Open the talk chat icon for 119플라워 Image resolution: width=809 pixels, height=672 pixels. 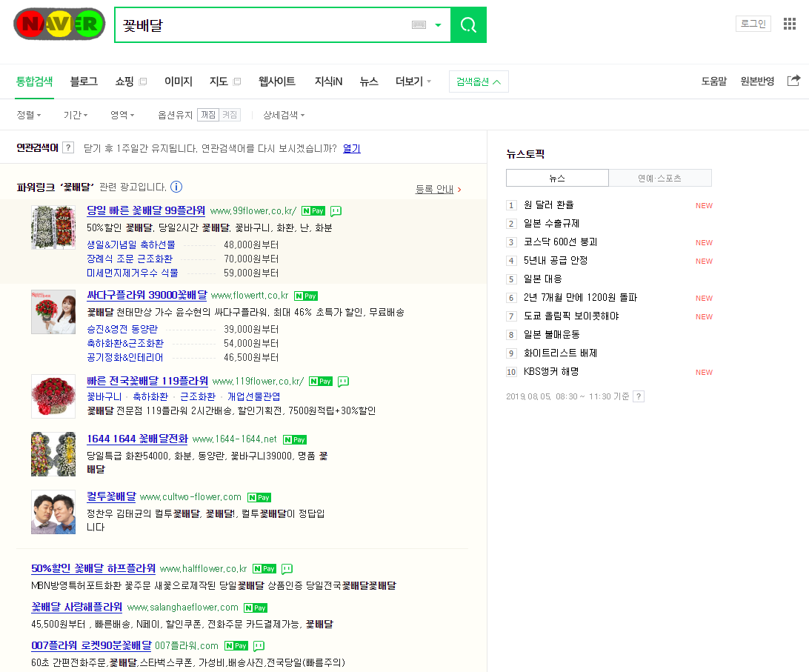tap(343, 382)
